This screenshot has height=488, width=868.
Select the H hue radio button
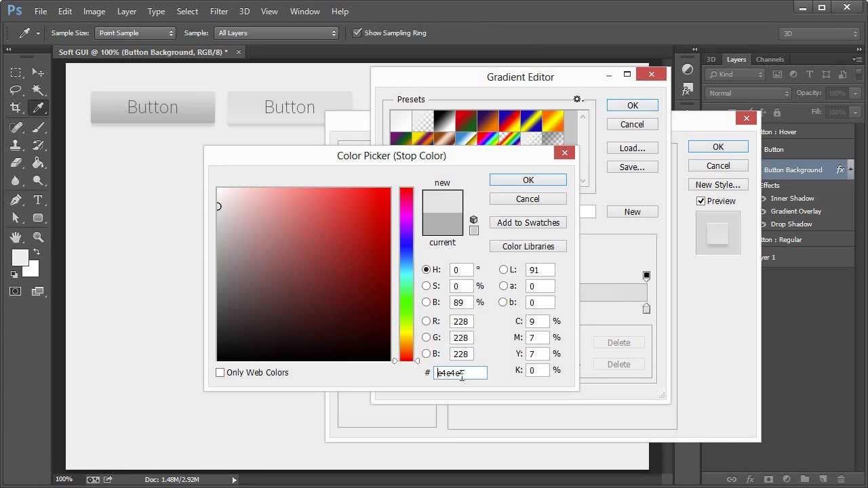coord(426,270)
